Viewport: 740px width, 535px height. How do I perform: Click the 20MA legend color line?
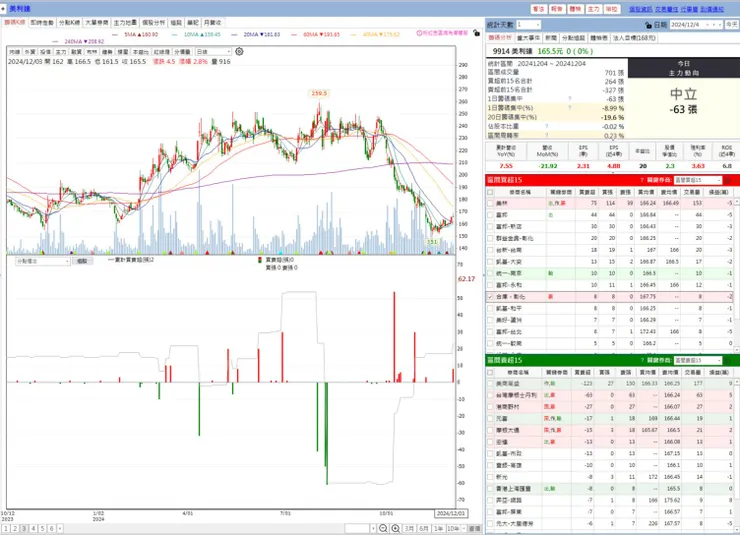235,34
